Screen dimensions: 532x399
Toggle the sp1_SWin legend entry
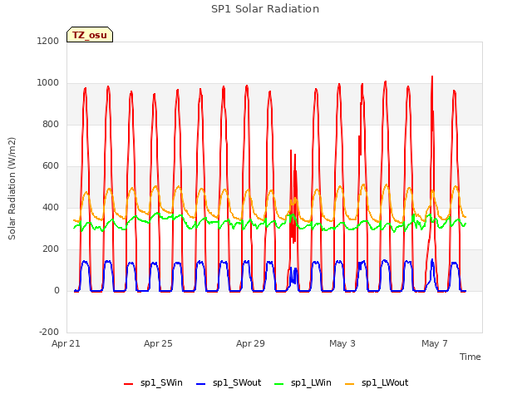(x=153, y=382)
